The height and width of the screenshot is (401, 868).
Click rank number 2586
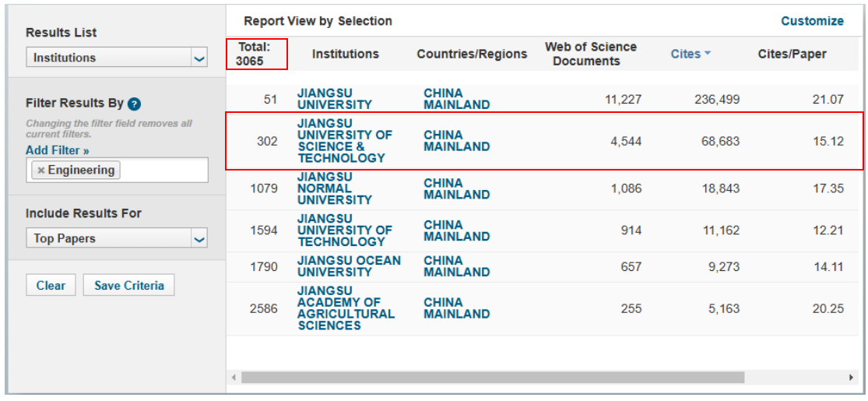(263, 308)
